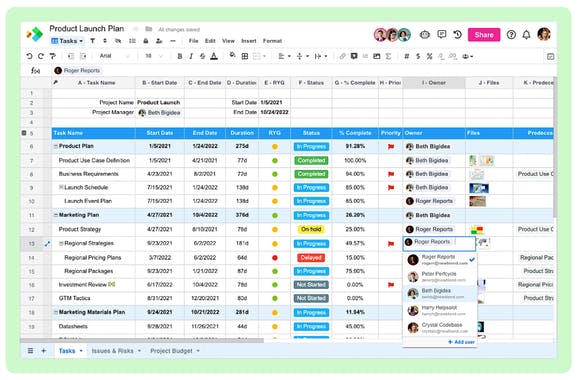Choose Beth Bigidea from owner list
Screen dimensions: 579x380
point(439,294)
